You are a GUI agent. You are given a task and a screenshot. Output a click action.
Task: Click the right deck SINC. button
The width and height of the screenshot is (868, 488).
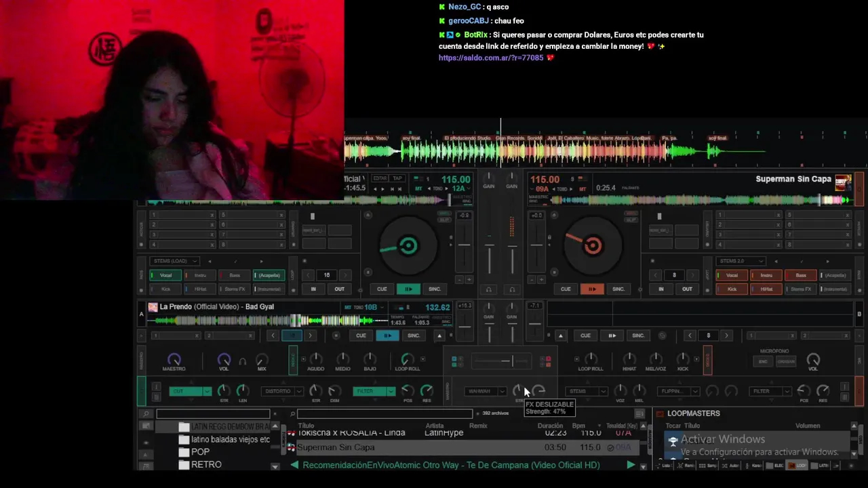click(x=618, y=289)
